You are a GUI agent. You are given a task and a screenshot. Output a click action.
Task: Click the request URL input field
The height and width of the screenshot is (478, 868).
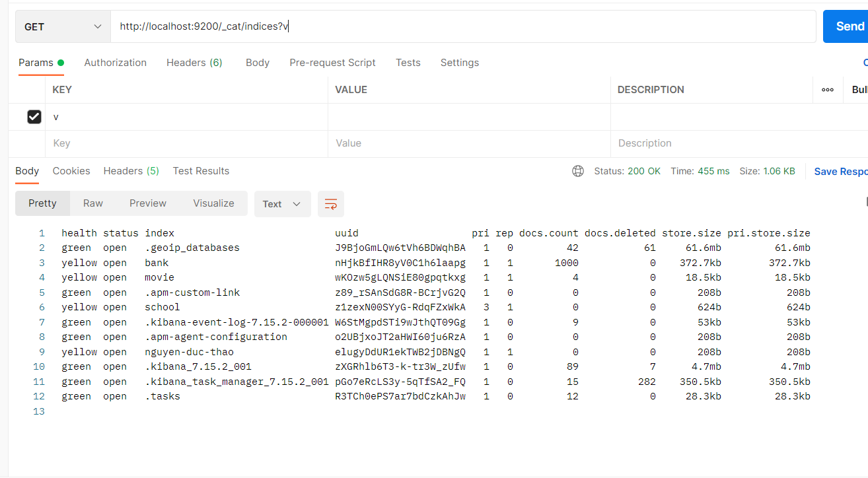[463, 26]
